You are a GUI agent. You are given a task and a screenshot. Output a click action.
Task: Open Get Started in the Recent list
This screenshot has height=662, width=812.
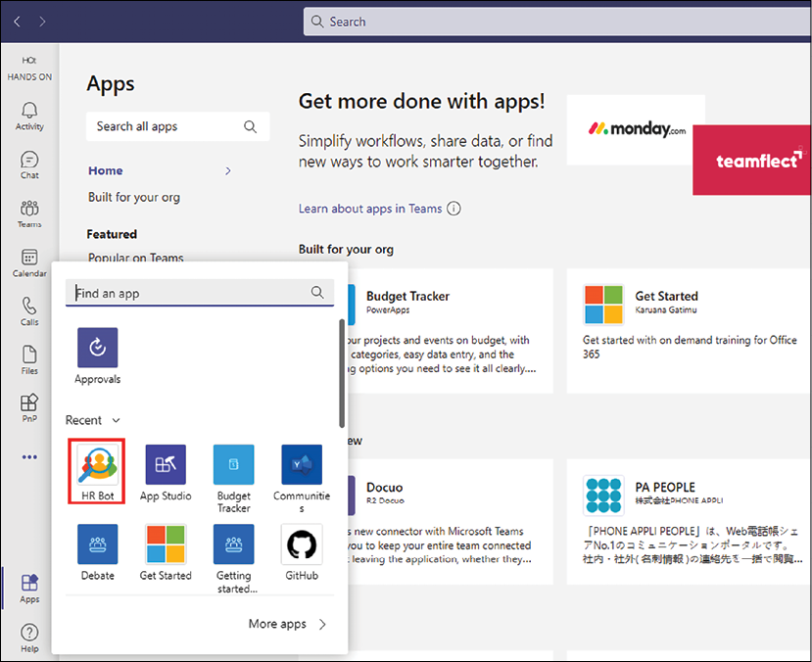166,552
